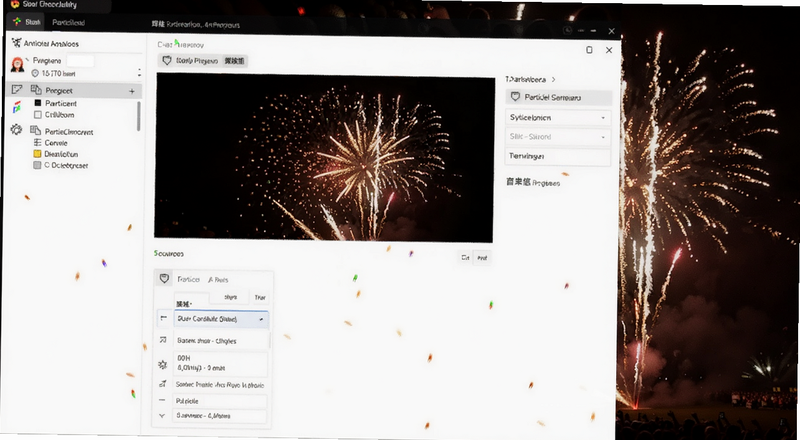Click the documents icon on the highlighted sidebar row
800x440 pixels.
click(x=36, y=90)
